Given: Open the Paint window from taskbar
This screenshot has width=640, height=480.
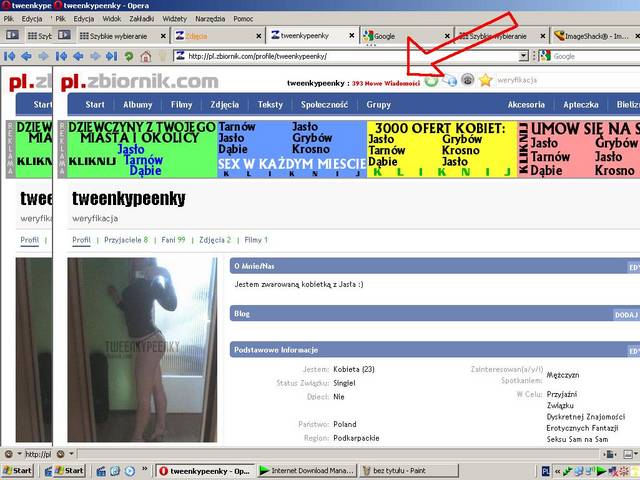Looking at the screenshot, I should [x=400, y=470].
